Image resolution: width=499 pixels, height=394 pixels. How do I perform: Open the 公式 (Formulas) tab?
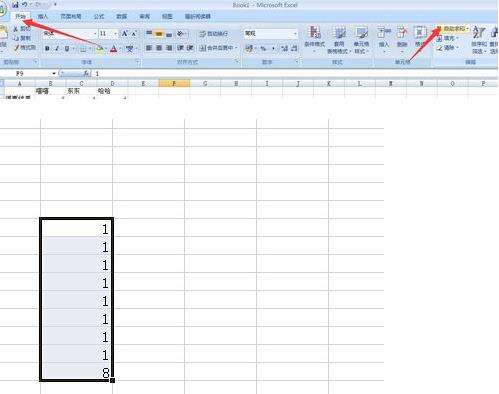(99, 16)
